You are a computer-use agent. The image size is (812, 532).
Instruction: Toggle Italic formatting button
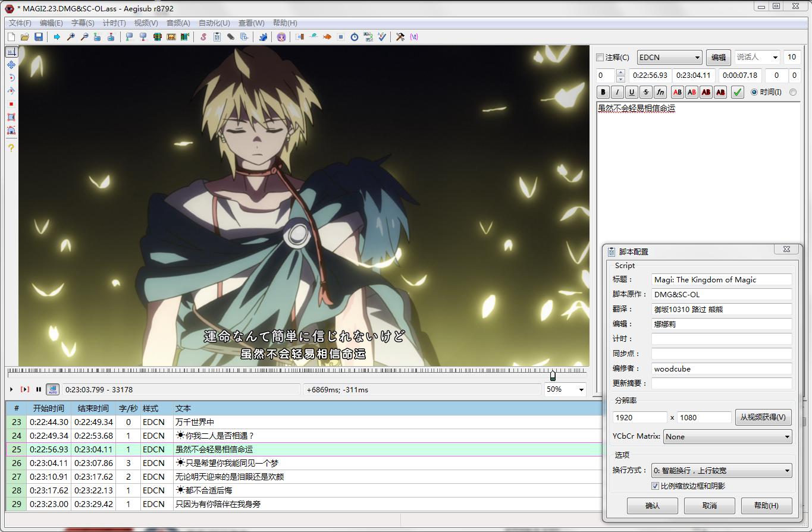tap(617, 92)
